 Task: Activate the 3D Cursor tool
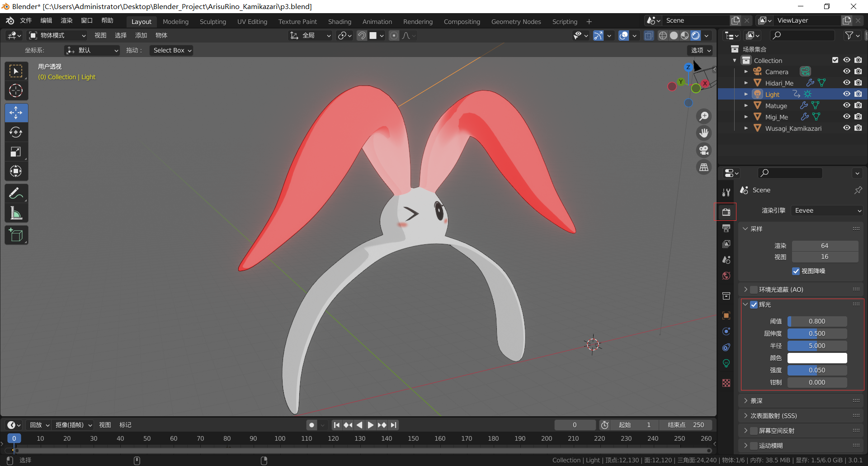[x=16, y=91]
